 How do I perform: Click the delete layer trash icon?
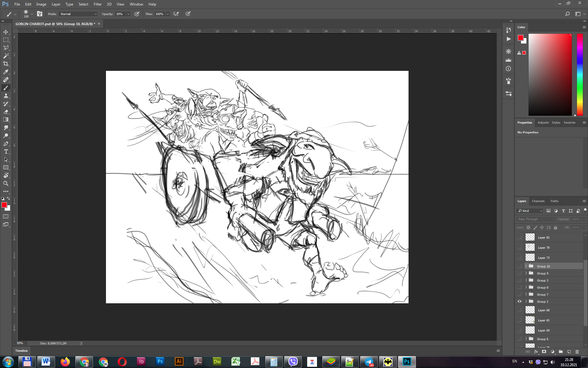(x=577, y=352)
